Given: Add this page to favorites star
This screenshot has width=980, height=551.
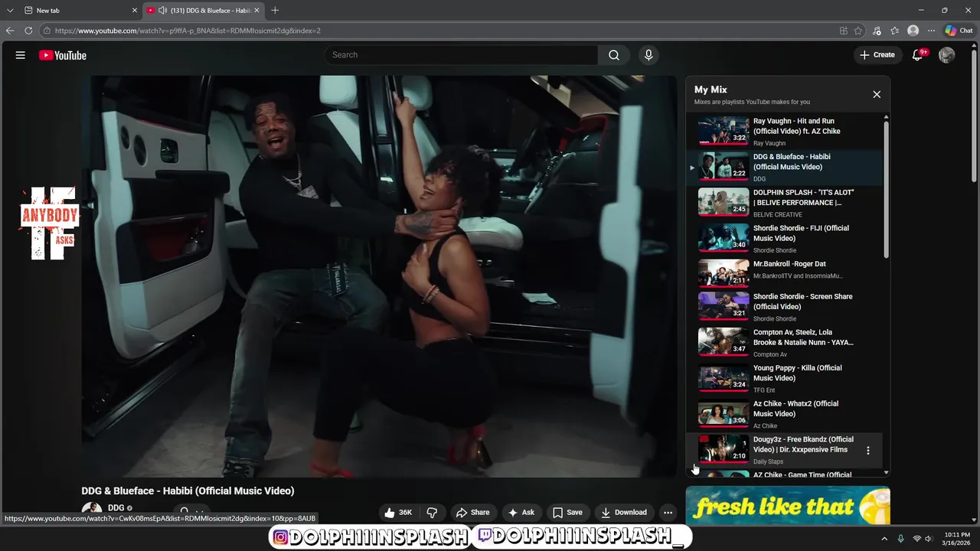Looking at the screenshot, I should tap(858, 31).
